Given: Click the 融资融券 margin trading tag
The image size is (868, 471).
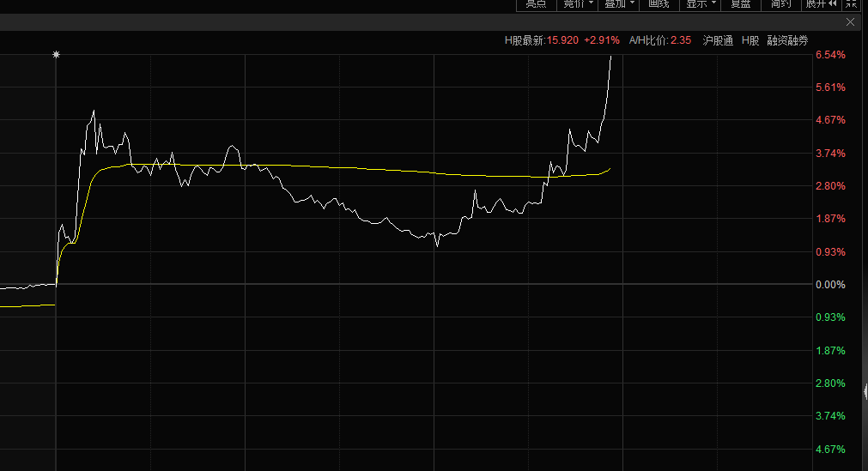Looking at the screenshot, I should click(x=787, y=40).
